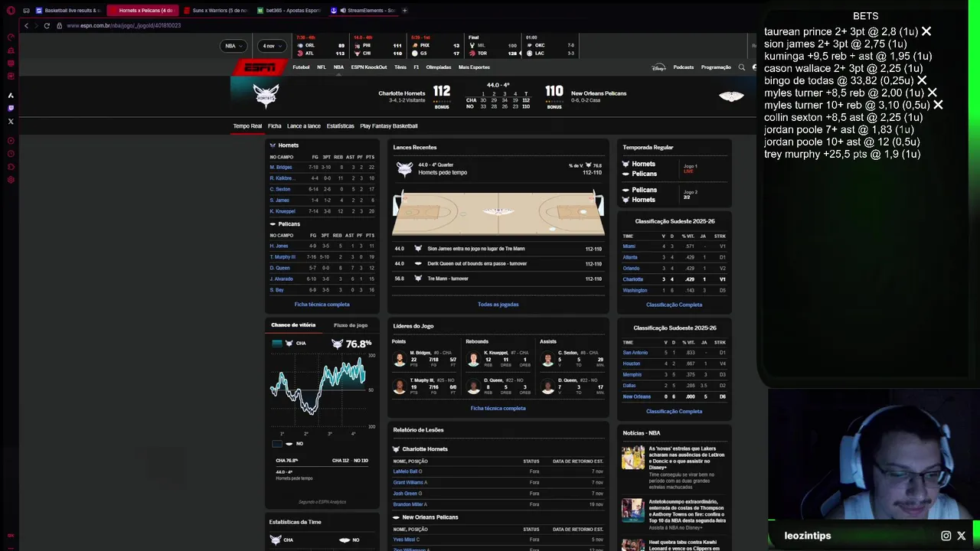Click the PHX vs GS scoreboard game

(x=435, y=47)
